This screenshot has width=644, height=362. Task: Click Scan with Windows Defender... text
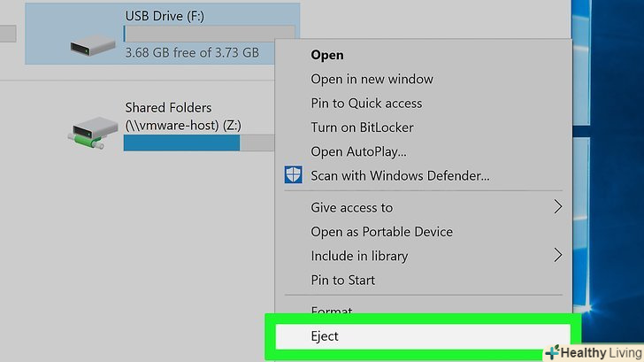(400, 175)
